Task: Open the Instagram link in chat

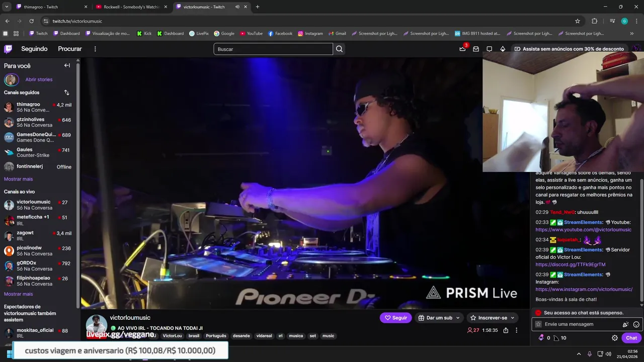Action: 584,290
